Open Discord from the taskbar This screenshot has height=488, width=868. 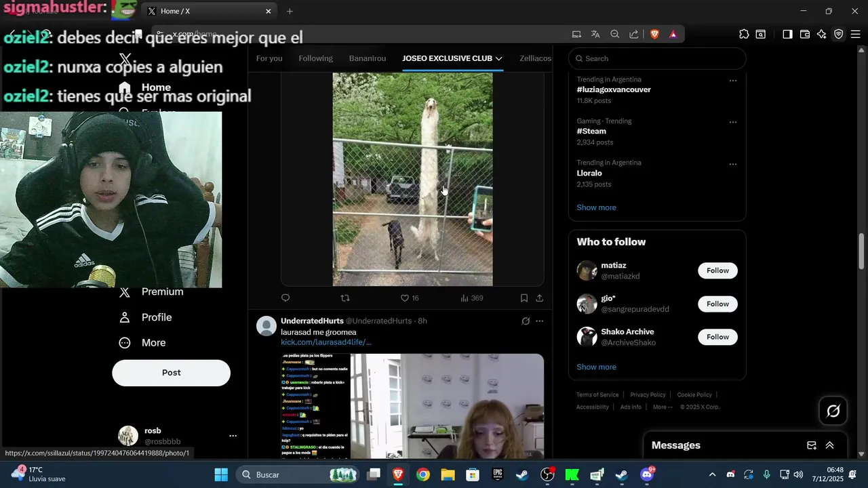646,474
